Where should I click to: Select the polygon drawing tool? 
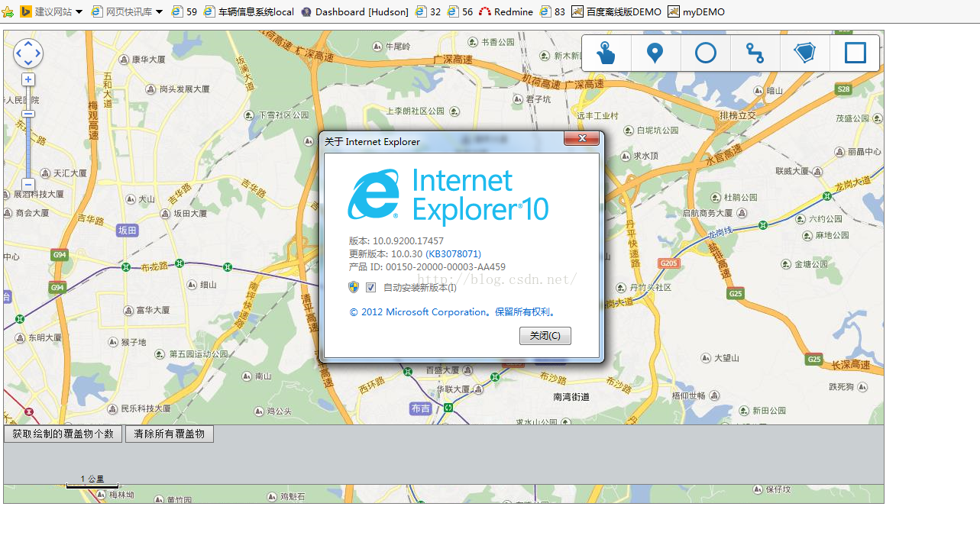tap(804, 53)
